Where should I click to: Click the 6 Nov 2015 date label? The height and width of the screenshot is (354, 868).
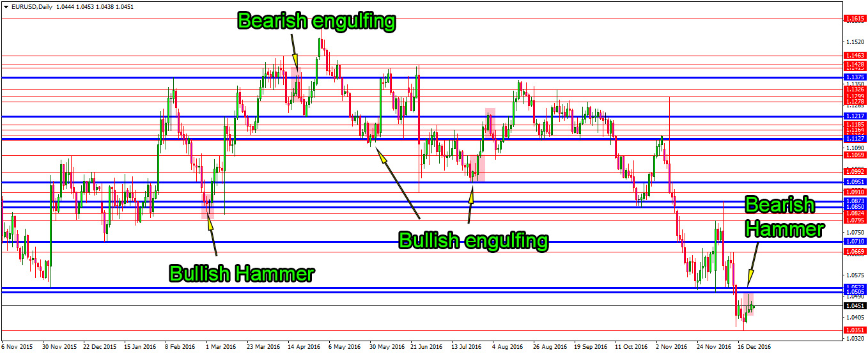click(x=19, y=347)
